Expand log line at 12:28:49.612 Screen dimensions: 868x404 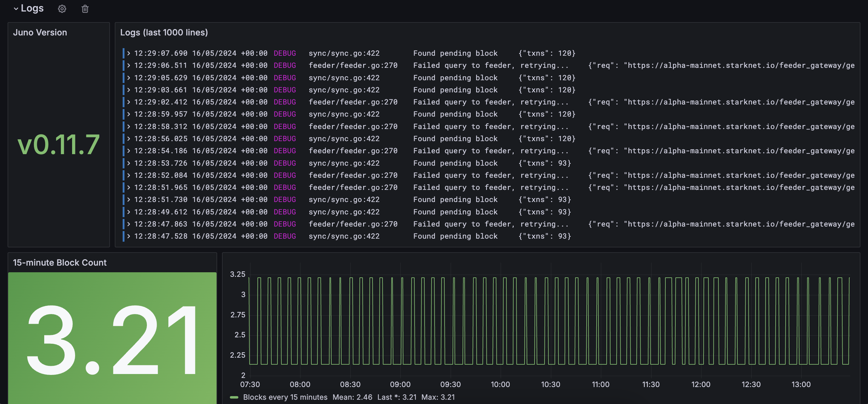[x=128, y=212]
